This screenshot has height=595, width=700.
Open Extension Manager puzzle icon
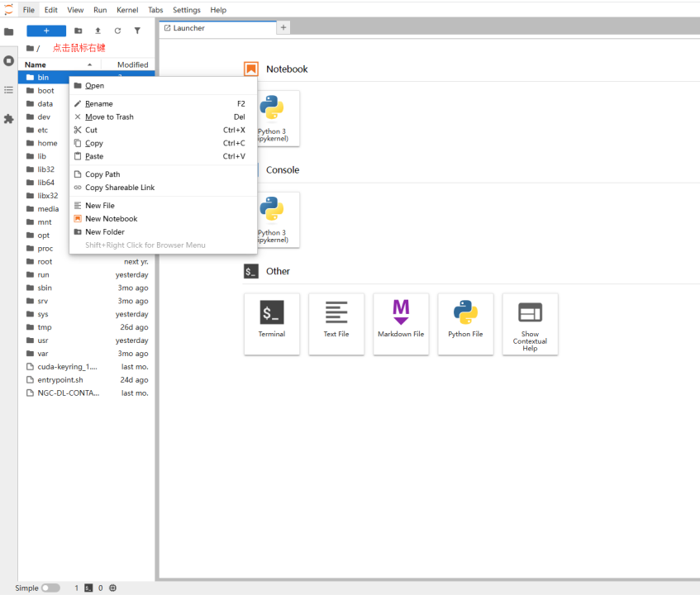pyautogui.click(x=8, y=119)
